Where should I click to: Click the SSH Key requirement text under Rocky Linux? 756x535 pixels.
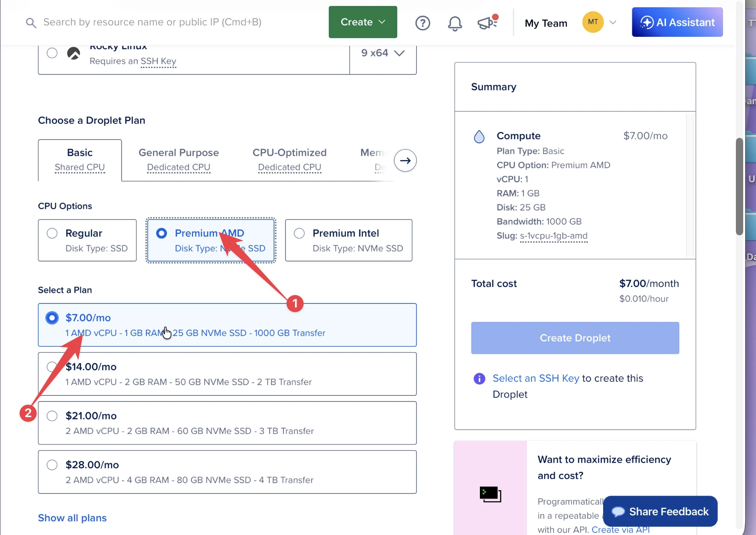click(158, 61)
